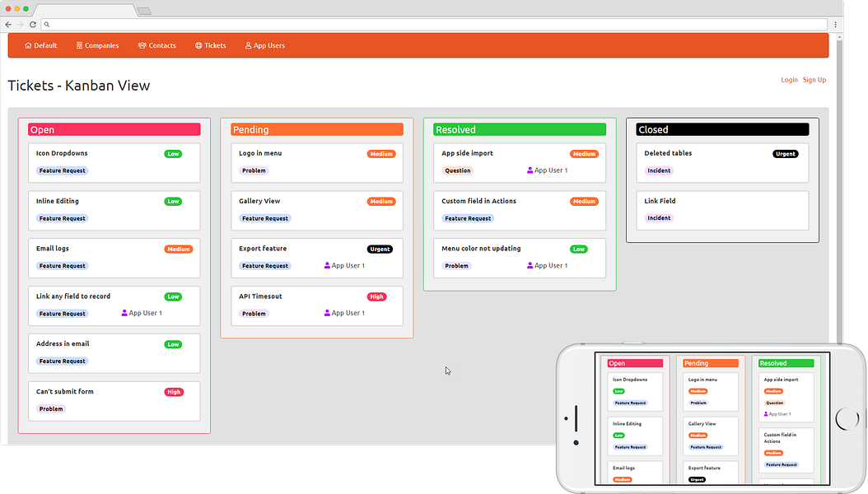Viewport: 868px width, 494px height.
Task: Click the Sign Up link
Action: click(x=814, y=80)
